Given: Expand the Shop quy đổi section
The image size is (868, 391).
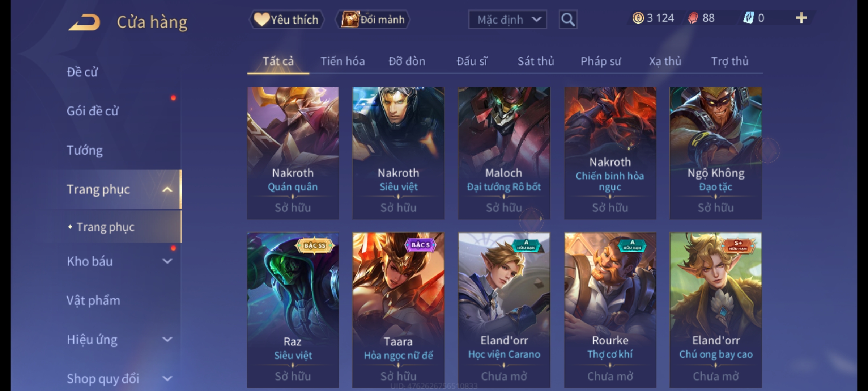Looking at the screenshot, I should pos(167,379).
